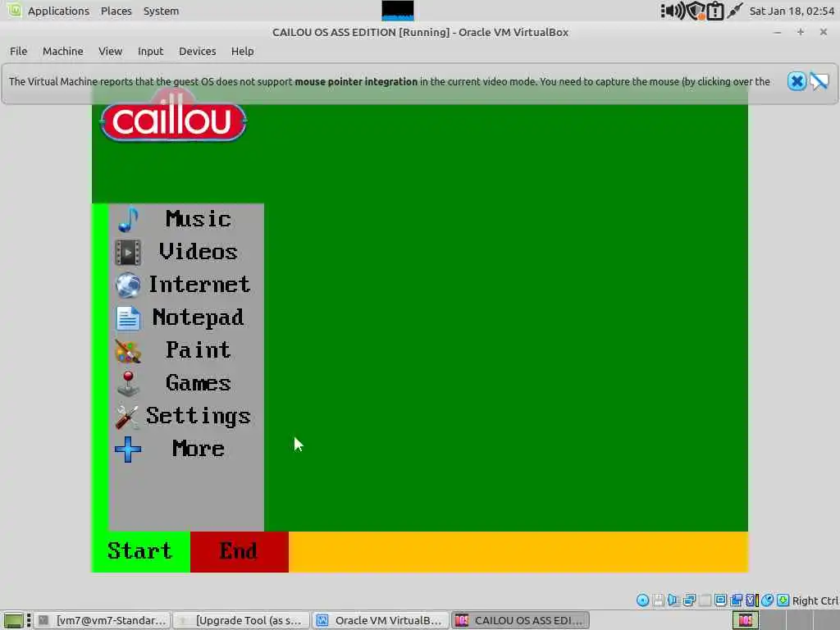Open the Settings tools icon
The width and height of the screenshot is (840, 630).
(127, 418)
